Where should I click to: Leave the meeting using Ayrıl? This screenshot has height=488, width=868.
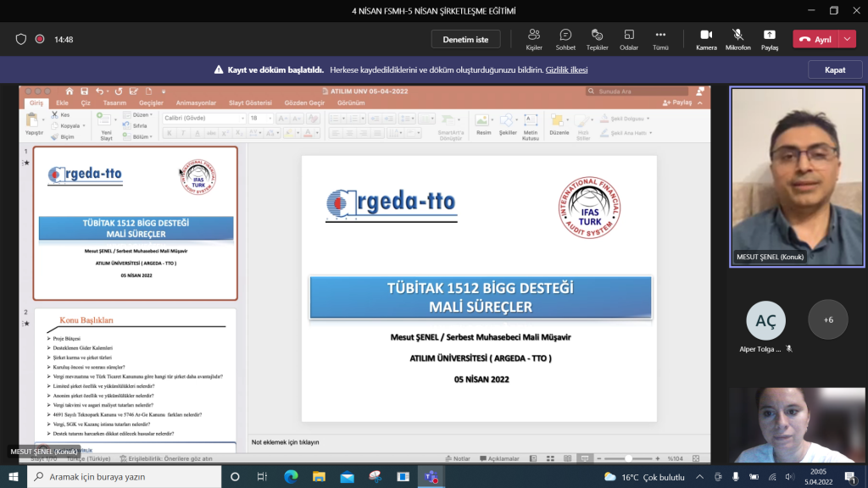pos(815,39)
